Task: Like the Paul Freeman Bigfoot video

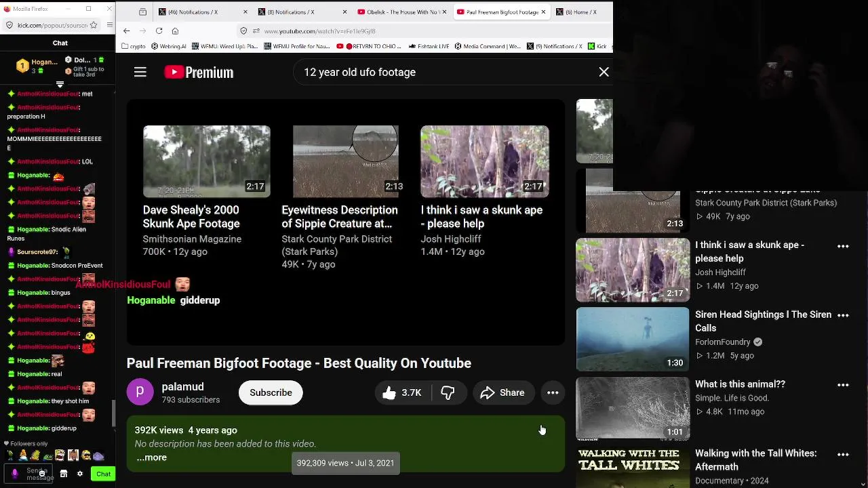Action: 402,392
